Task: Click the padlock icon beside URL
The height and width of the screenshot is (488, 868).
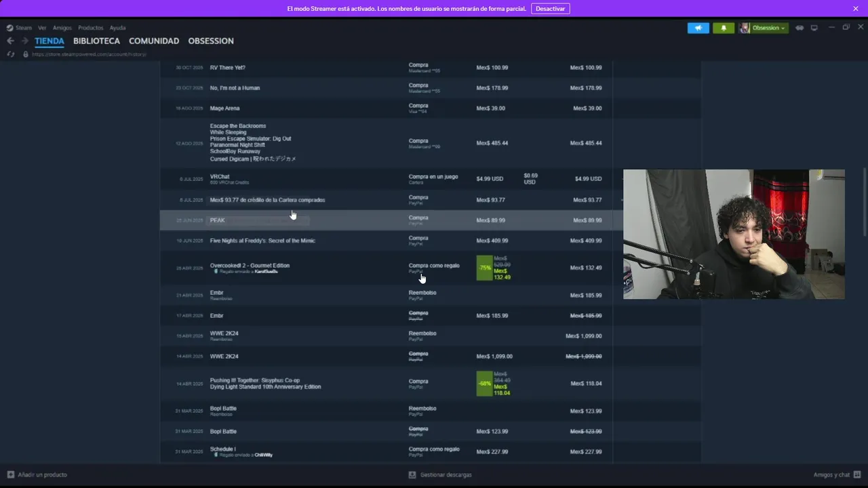Action: [x=26, y=54]
